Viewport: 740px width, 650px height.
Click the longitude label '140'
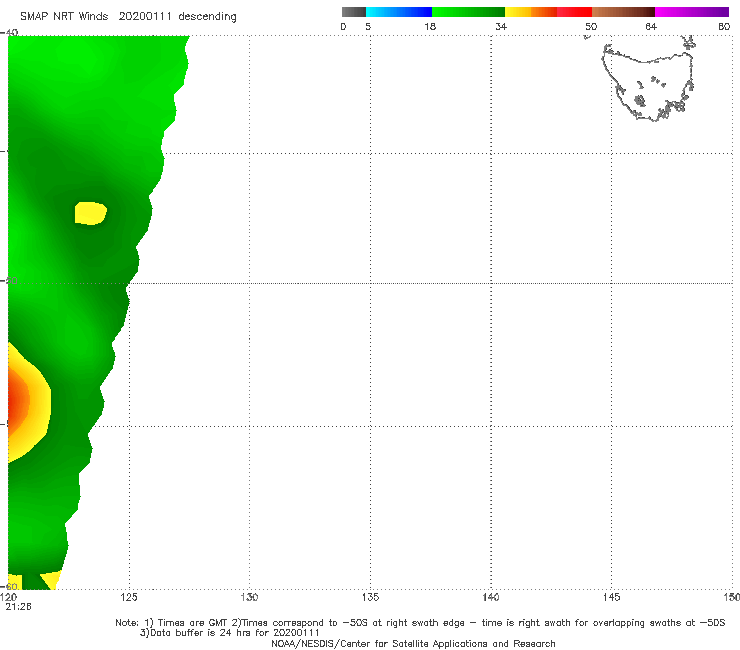(x=491, y=598)
